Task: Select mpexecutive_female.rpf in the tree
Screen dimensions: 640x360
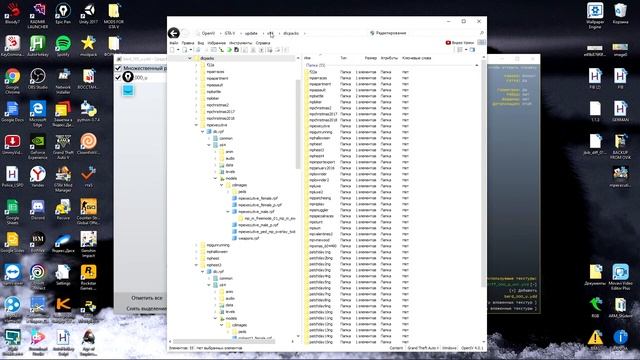Action: 258,198
